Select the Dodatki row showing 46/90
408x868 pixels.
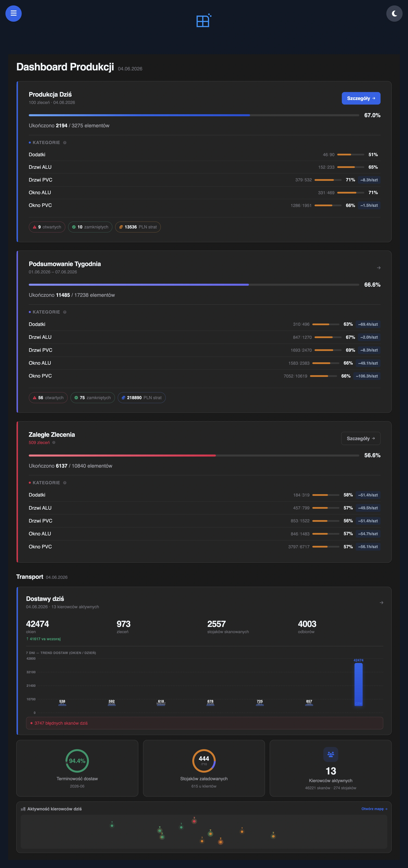click(x=205, y=155)
